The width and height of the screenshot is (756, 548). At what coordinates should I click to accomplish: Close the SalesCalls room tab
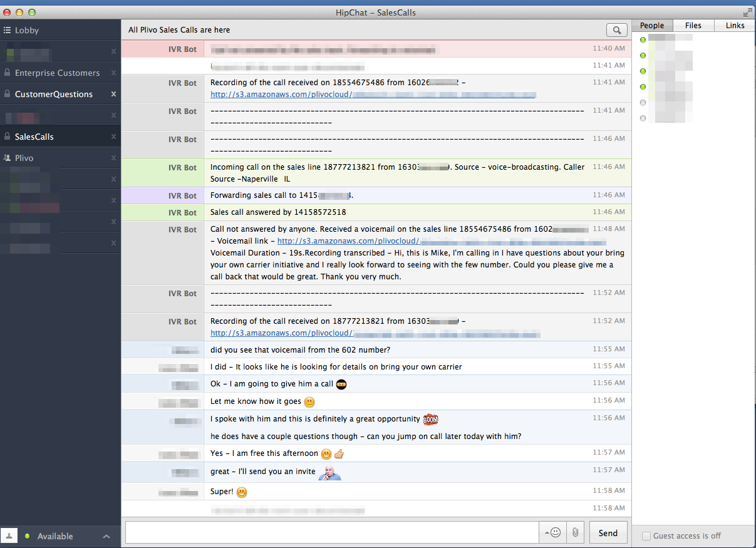click(x=113, y=137)
